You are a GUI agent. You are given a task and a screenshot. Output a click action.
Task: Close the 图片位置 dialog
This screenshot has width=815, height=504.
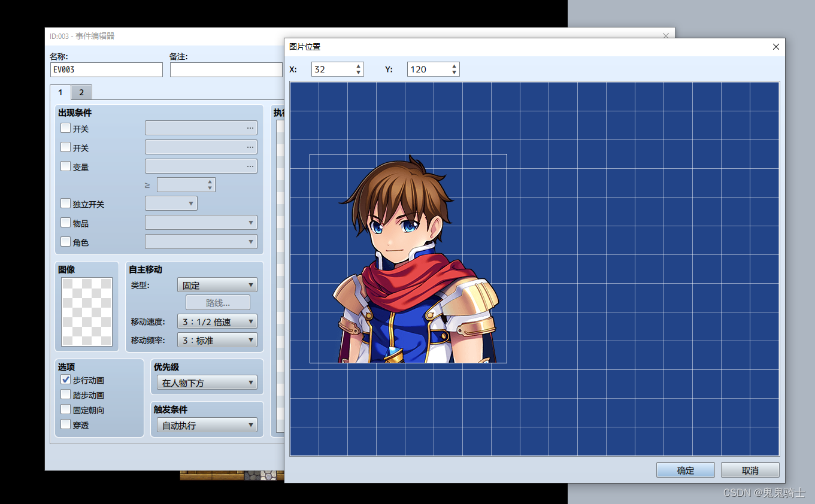click(776, 47)
